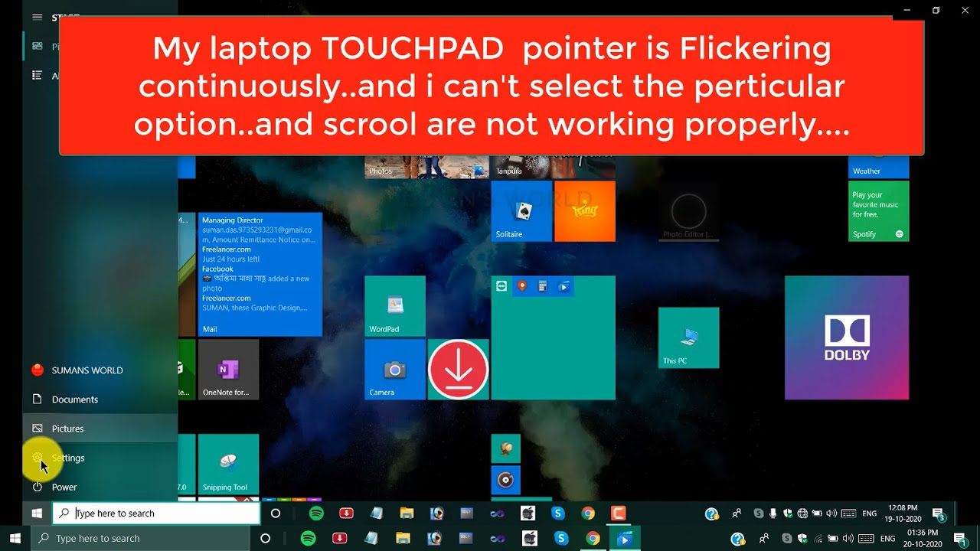Click the microphone tray icon
The image size is (980, 551).
pos(773,514)
